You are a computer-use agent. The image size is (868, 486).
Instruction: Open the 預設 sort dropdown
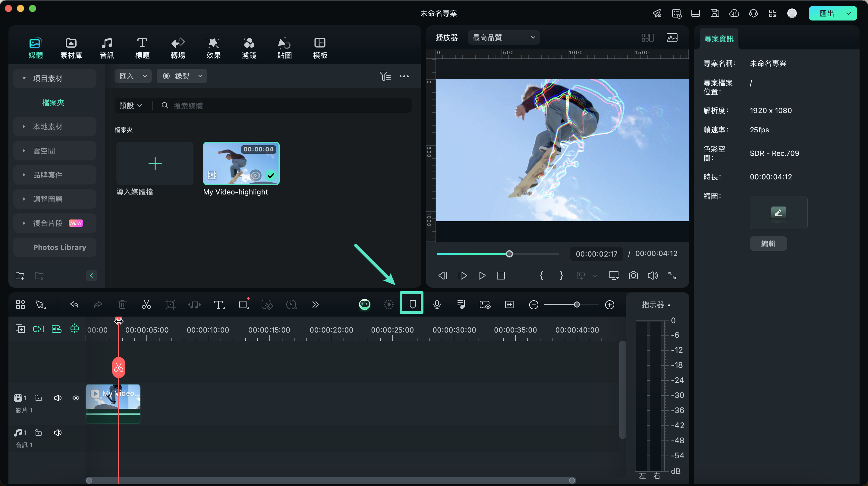click(x=131, y=106)
